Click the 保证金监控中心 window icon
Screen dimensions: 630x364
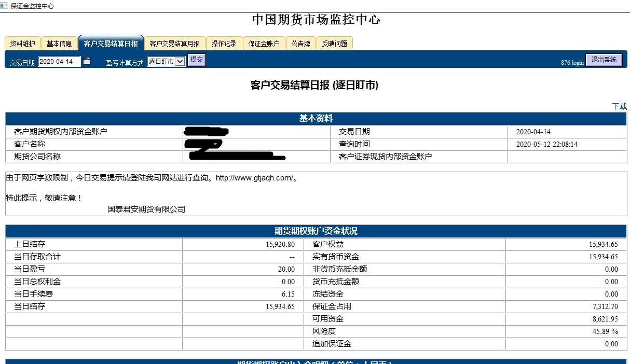click(x=4, y=6)
